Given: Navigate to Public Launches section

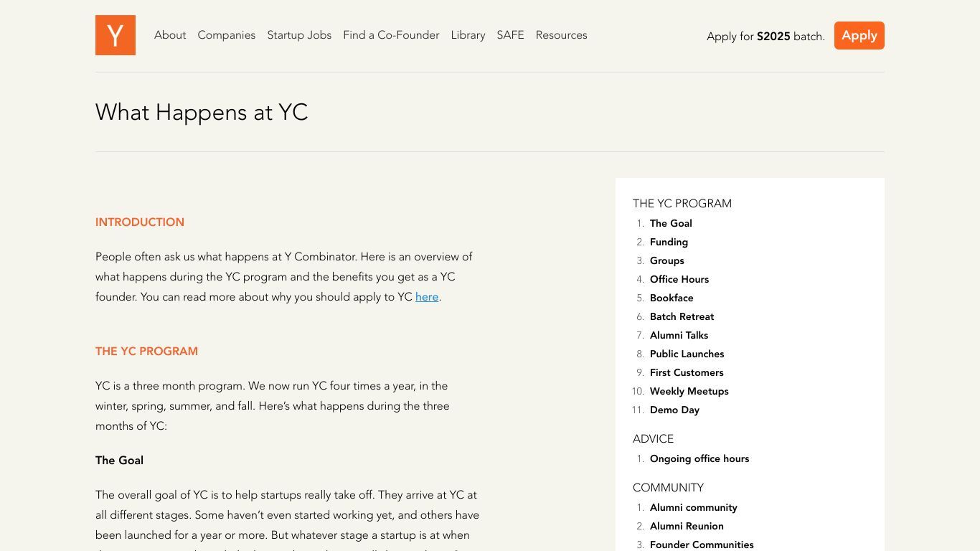Looking at the screenshot, I should pyautogui.click(x=687, y=354).
